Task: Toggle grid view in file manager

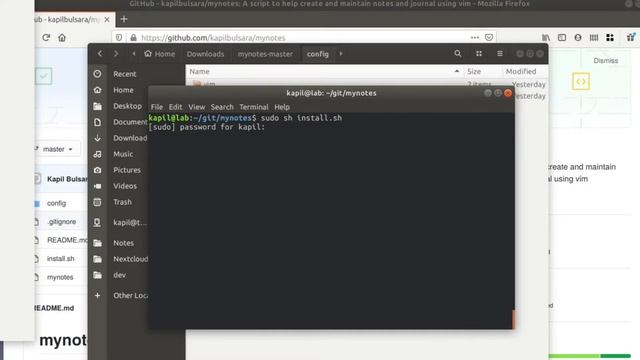Action: pos(479,53)
